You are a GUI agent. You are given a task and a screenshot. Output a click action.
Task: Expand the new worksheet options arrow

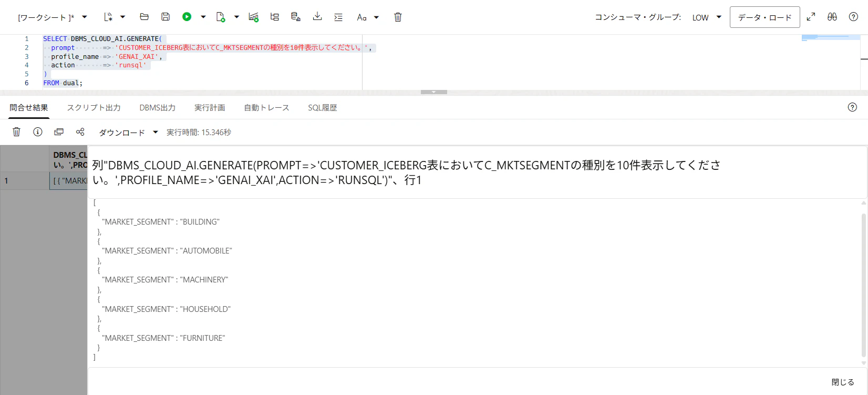[123, 17]
